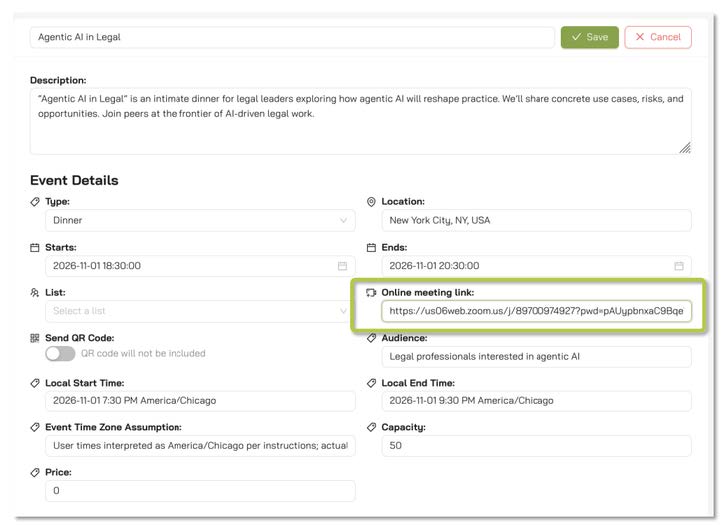This screenshot has width=722, height=525.
Task: Click the calendar icon beside Ends label
Action: pos(371,248)
